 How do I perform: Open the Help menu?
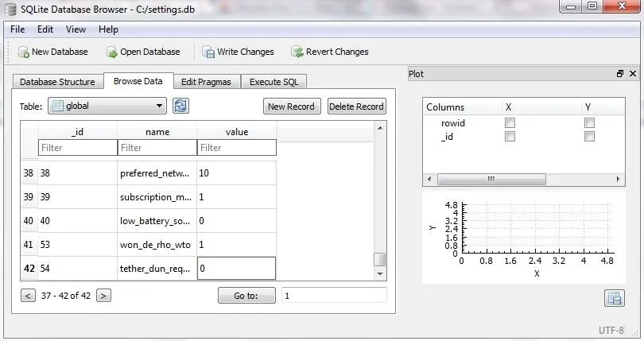pyautogui.click(x=108, y=29)
